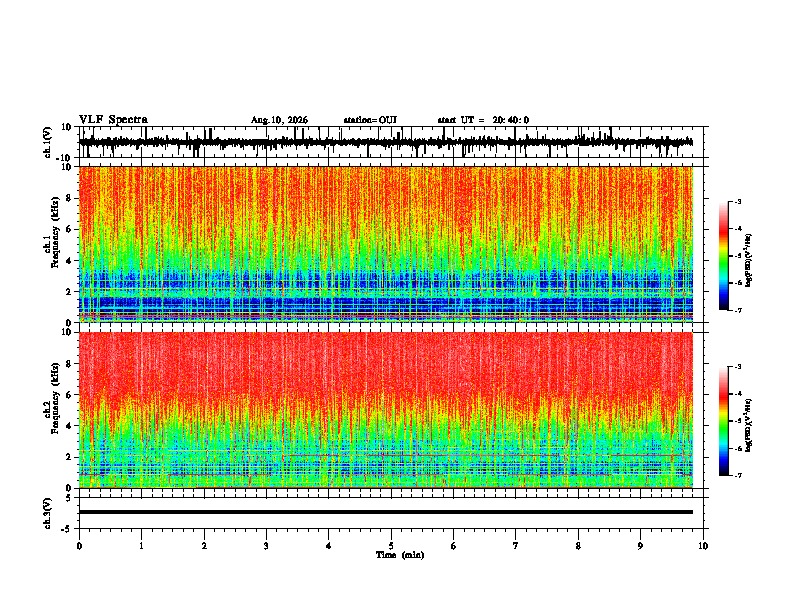Image resolution: width=792 pixels, height=612 pixels.
Task: Click the "2" kHz tick on ch.1 spectrogram
Action: coord(70,291)
